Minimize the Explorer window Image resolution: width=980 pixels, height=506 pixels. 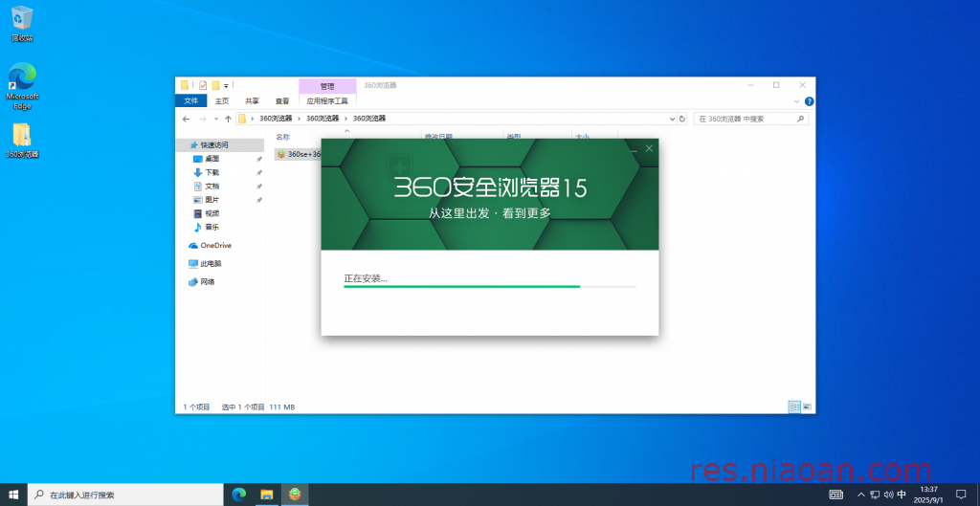[750, 85]
